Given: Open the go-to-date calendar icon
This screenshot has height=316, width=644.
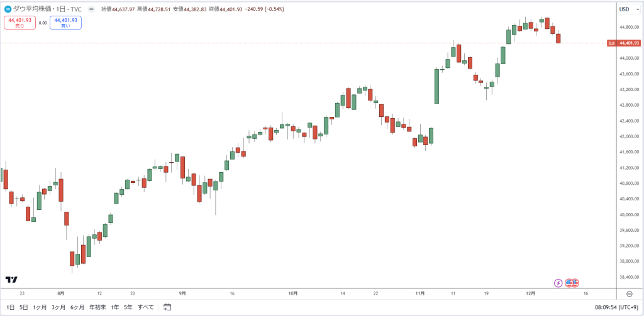Looking at the screenshot, I should point(167,307).
